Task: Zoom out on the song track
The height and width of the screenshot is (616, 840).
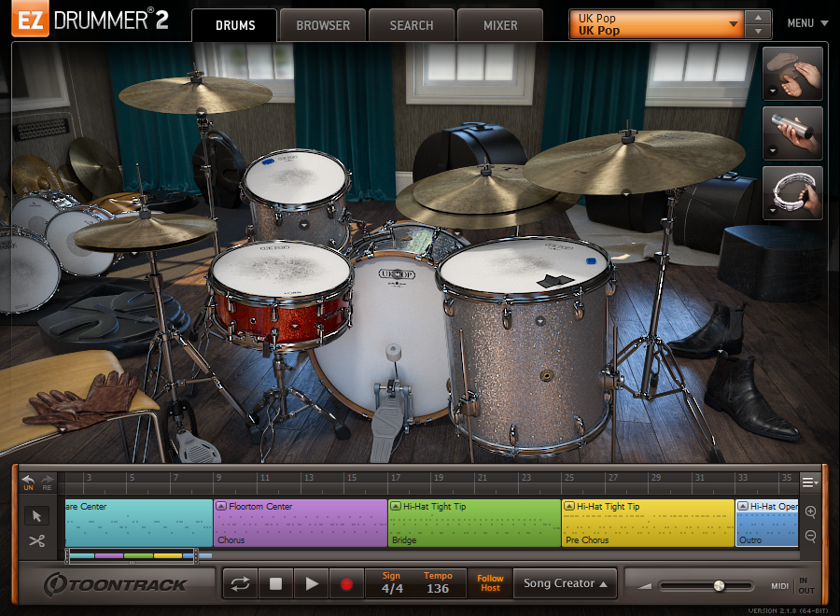Action: point(810,536)
